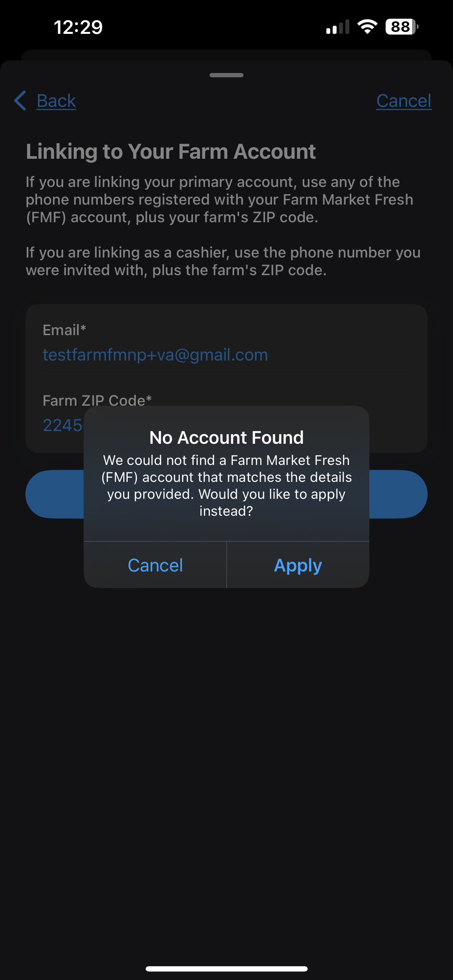The height and width of the screenshot is (980, 453).
Task: Tap the "Farm ZIP Code*" label
Action: tap(97, 400)
